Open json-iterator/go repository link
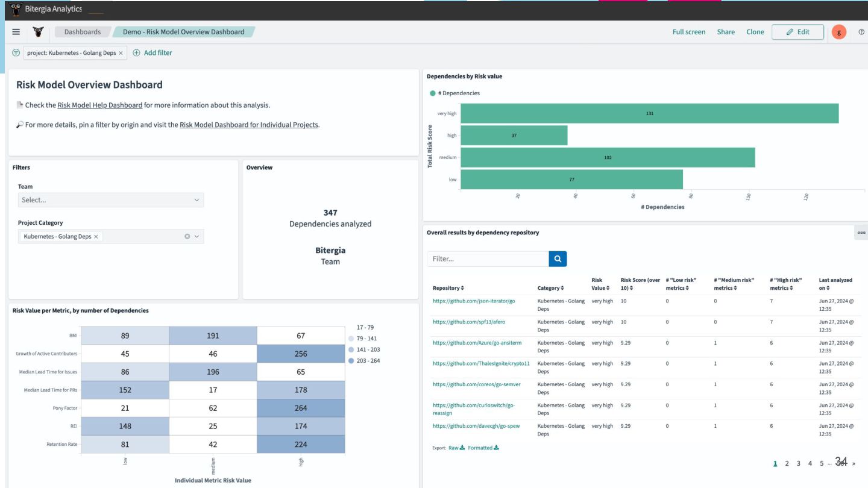This screenshot has height=488, width=868. click(x=474, y=301)
